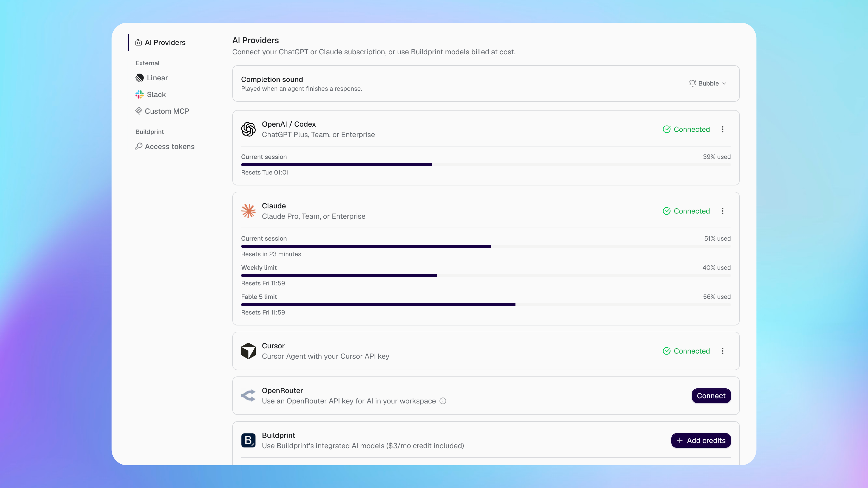Click the OpenRouter arrow logo

click(x=248, y=396)
